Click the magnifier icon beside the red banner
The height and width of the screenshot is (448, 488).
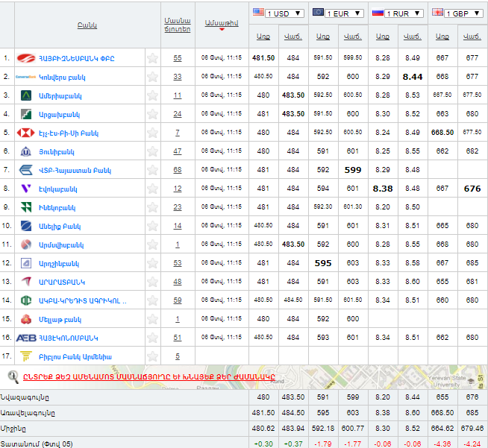(x=13, y=376)
